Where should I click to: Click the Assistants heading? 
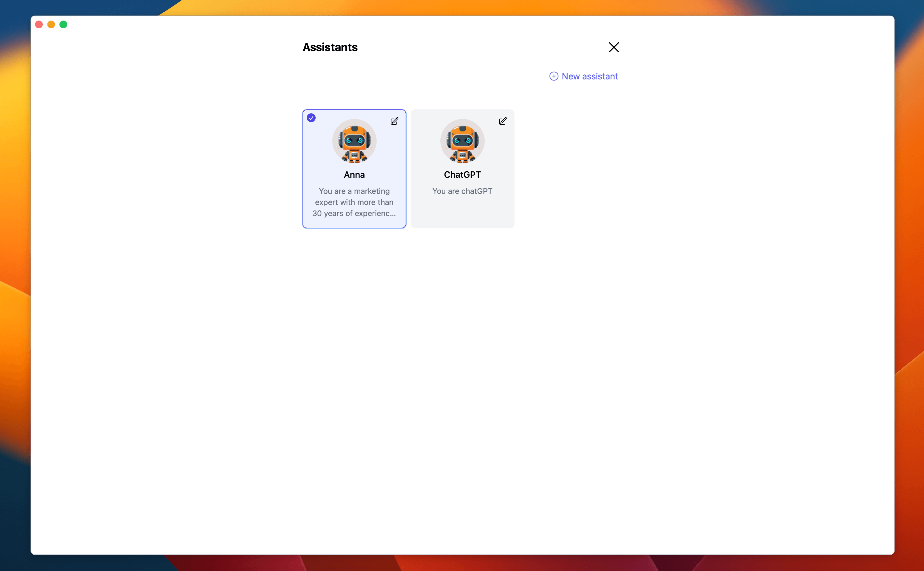tap(330, 47)
